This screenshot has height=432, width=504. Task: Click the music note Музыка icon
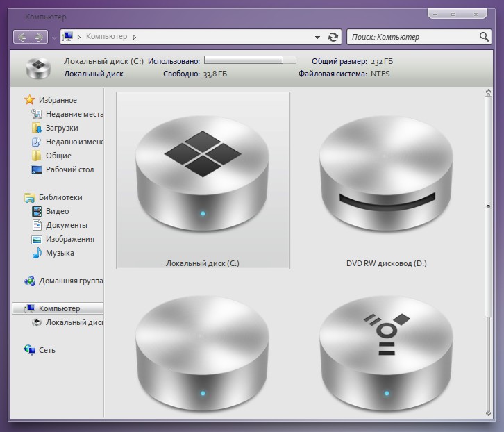(x=37, y=253)
